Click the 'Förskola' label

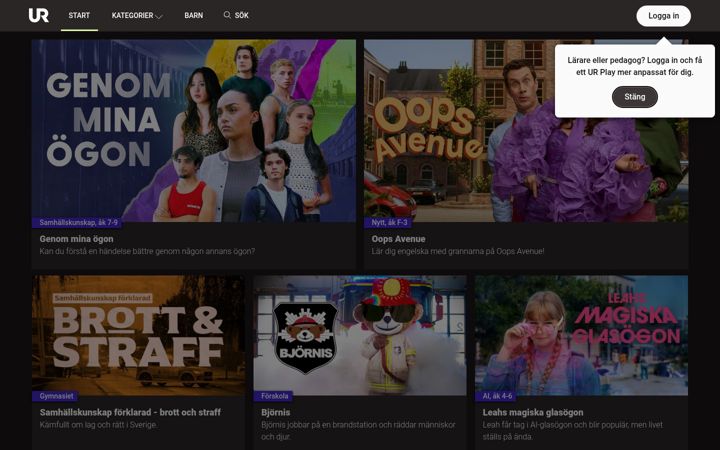coord(274,396)
